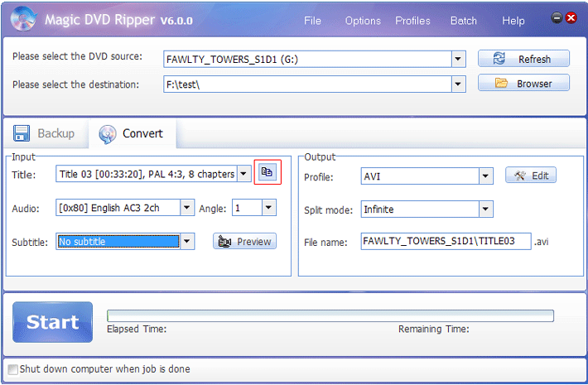588x385 pixels.
Task: Expand the destination folder dropdown arrow
Action: click(458, 84)
